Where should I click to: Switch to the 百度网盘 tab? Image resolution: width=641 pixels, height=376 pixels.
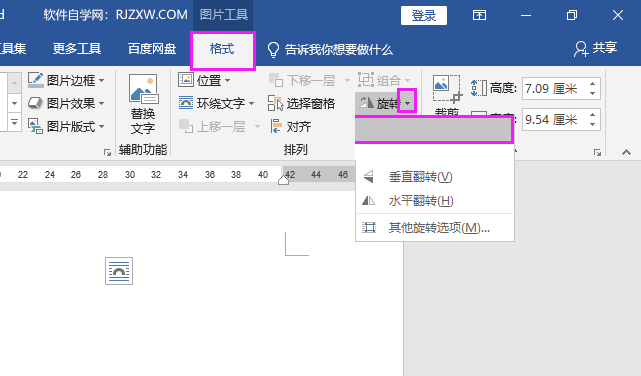pos(152,49)
